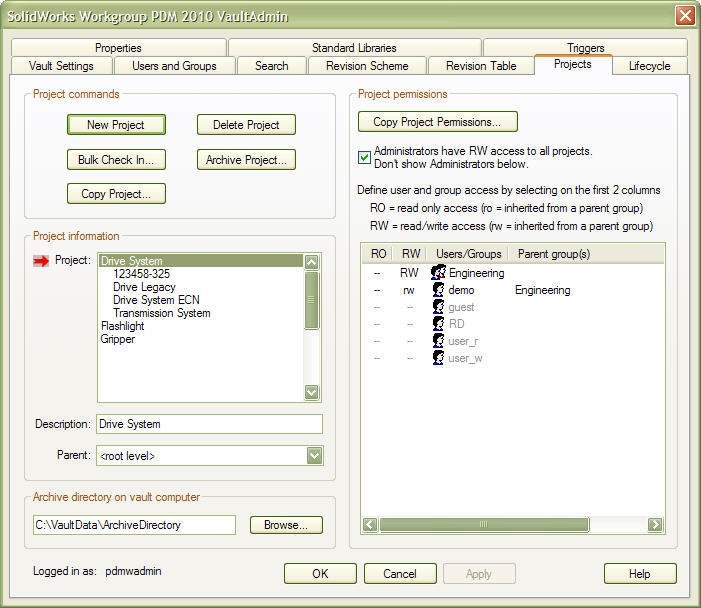
Task: Click the RW column header
Action: click(x=410, y=254)
